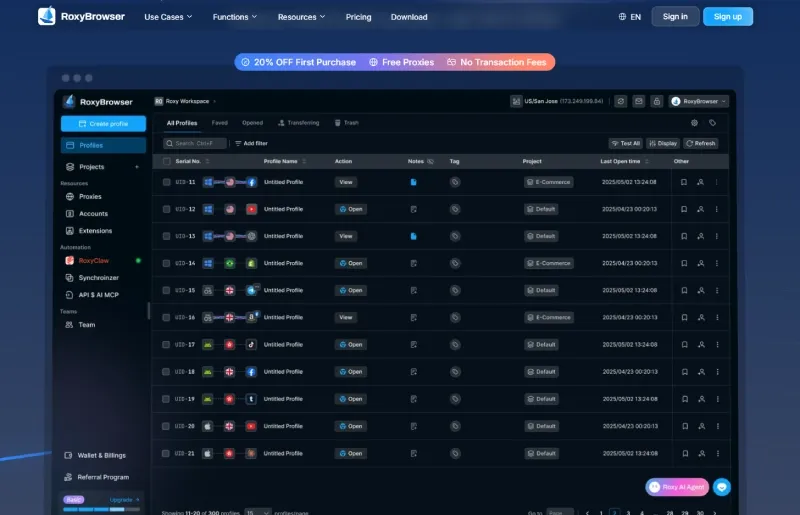
Task: Add a project with the plus icon
Action: pos(137,166)
